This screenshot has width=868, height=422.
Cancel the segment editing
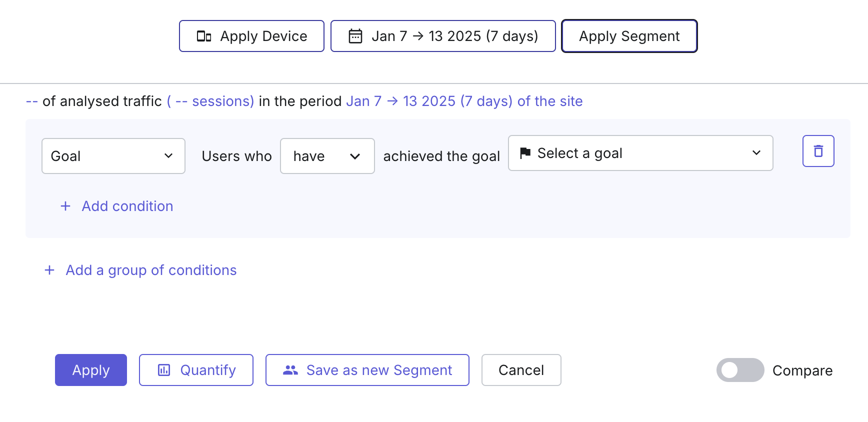[521, 370]
